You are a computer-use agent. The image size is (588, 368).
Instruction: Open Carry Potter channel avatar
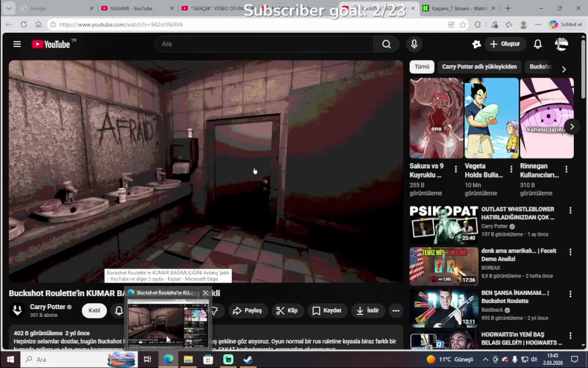coord(17,310)
